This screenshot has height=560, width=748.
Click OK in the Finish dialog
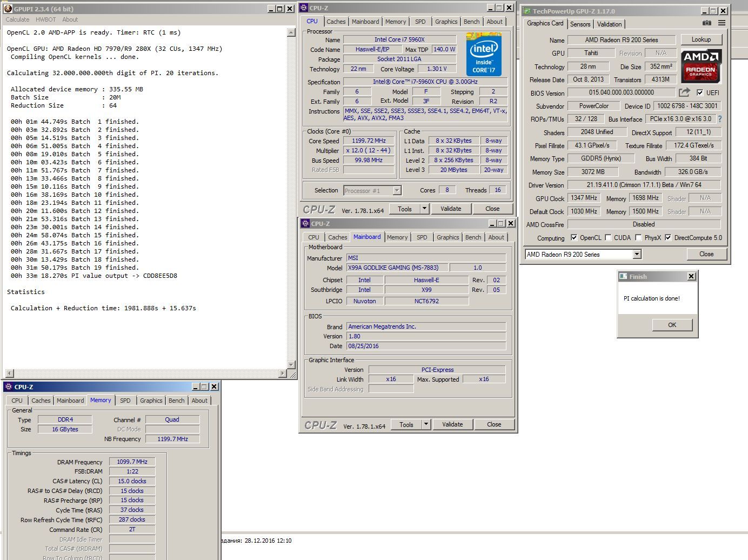[x=672, y=325]
